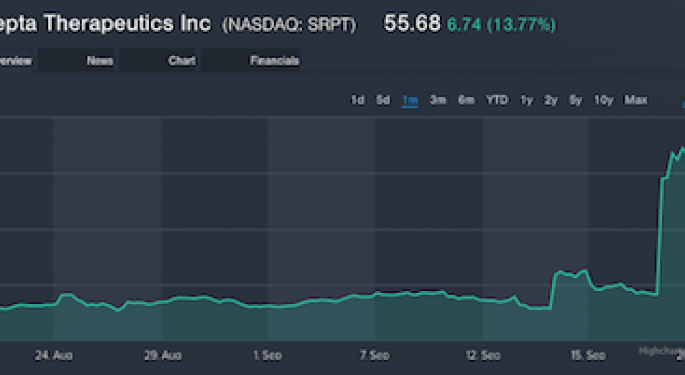685x375 pixels.
Task: Select the 1m time range
Action: point(410,100)
